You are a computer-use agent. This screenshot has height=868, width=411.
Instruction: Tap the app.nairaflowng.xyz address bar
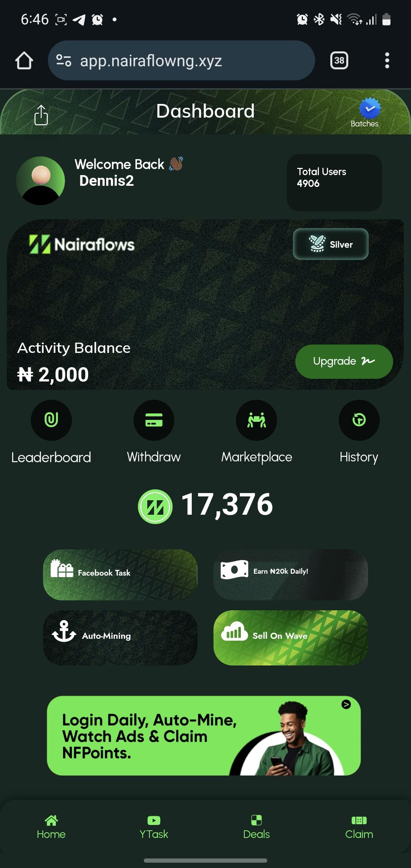(x=181, y=61)
